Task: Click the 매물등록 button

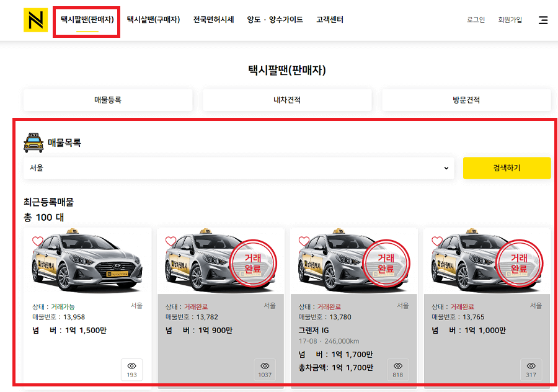Action: click(107, 100)
